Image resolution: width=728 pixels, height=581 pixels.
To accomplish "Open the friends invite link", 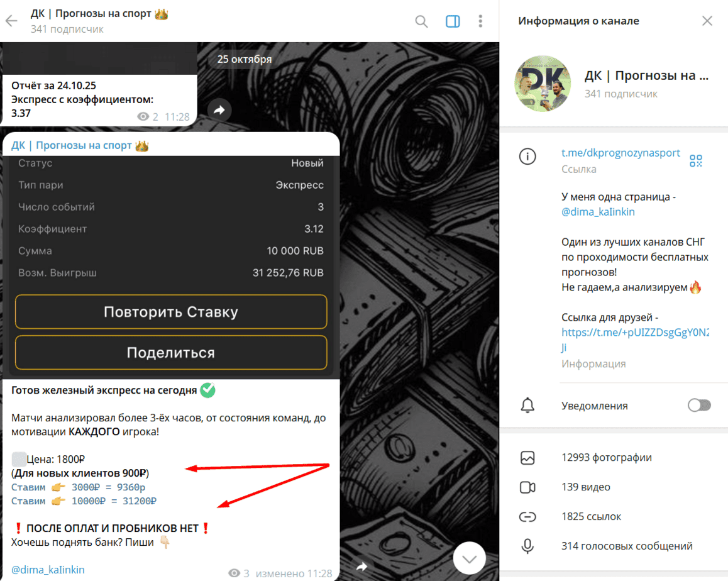I will pos(634,333).
